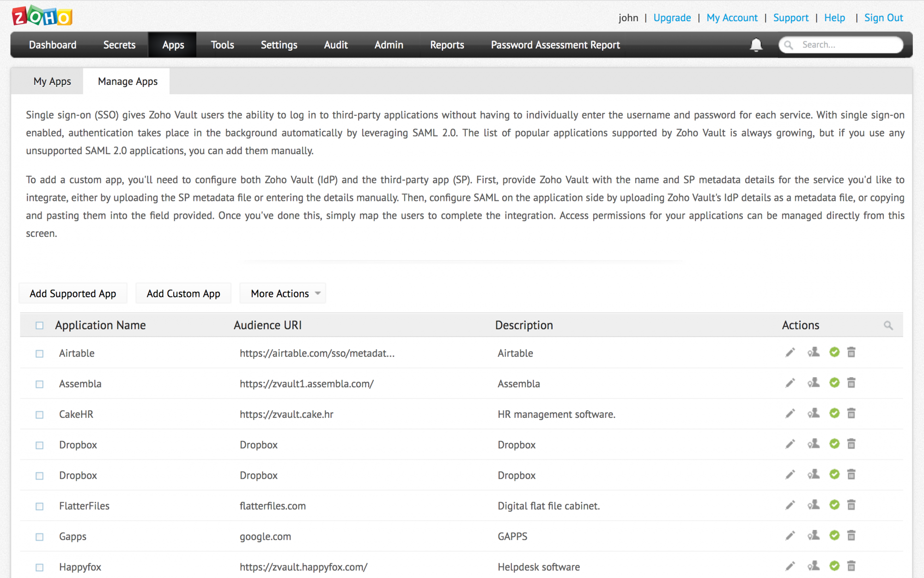Click the Zoho logo
The image size is (924, 578).
(x=42, y=17)
